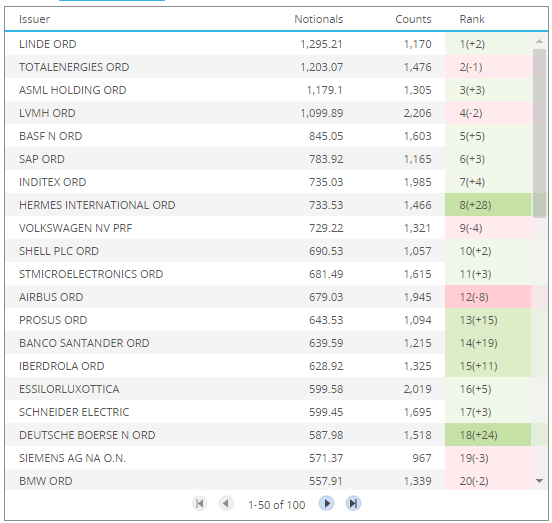Select the SAP ORD issuer

42,159
